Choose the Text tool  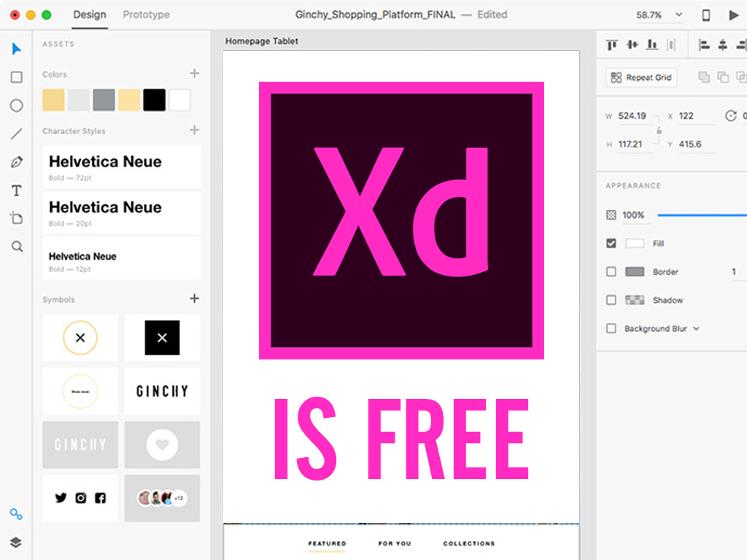(17, 190)
